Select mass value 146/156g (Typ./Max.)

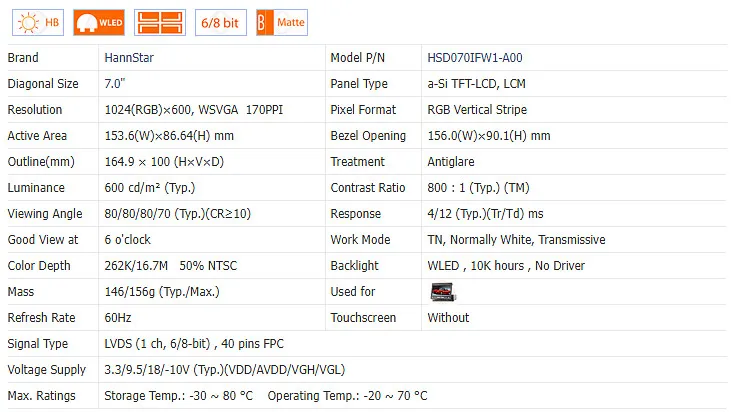162,292
